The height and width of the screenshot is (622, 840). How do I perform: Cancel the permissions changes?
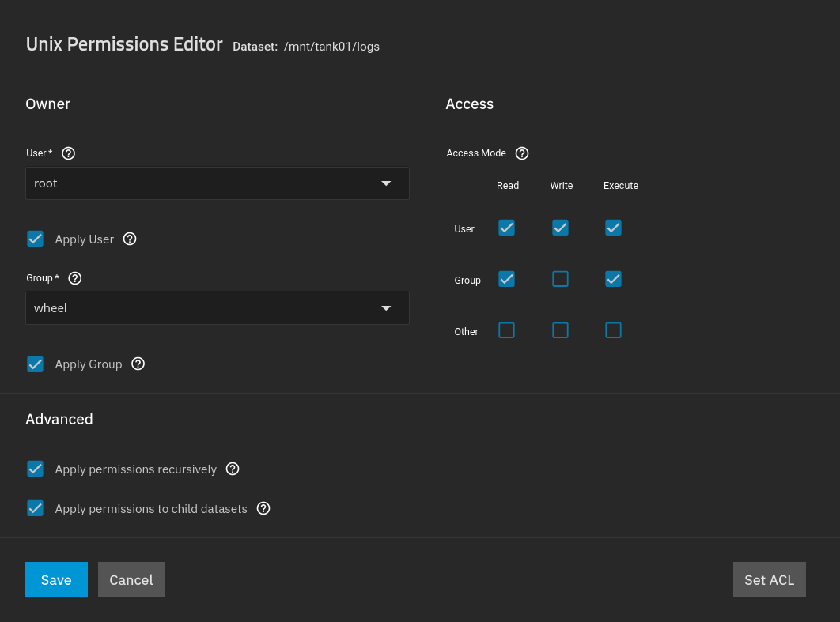coord(131,579)
